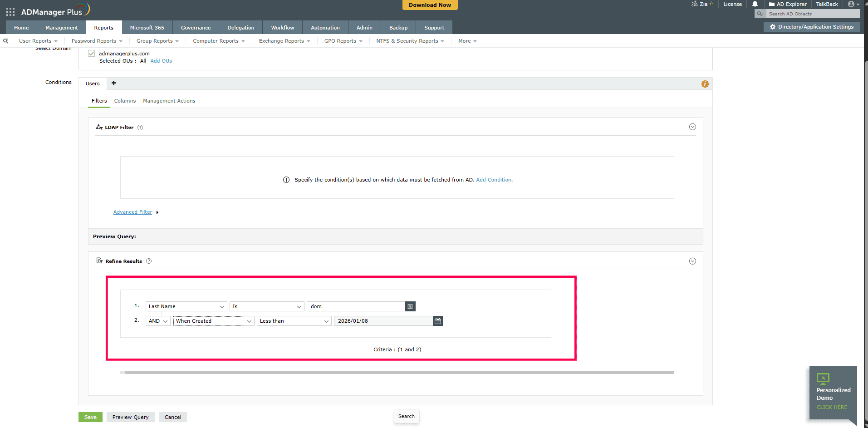Viewport: 868px width, 428px height.
Task: Open Computer Reports dropdown menu
Action: coord(219,41)
